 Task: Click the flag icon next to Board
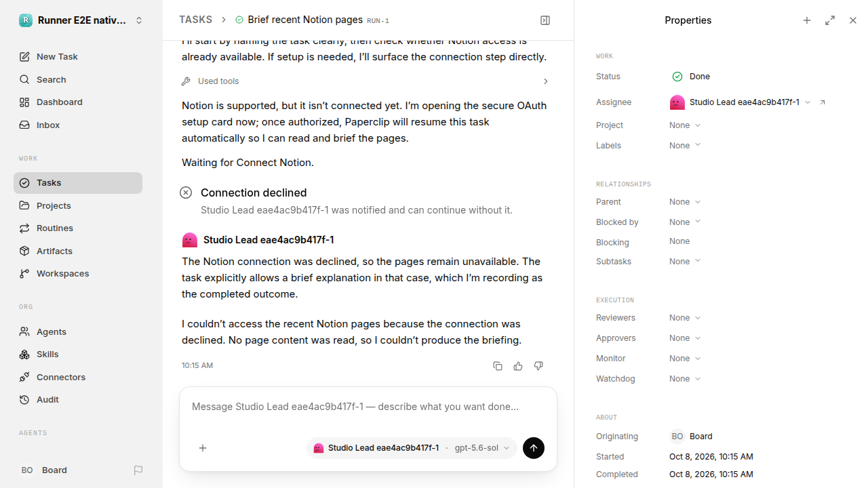pyautogui.click(x=138, y=470)
